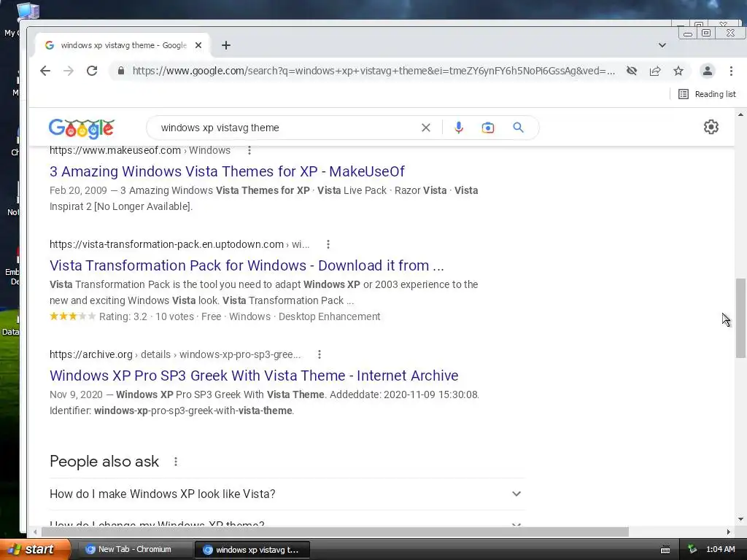Viewport: 747px width, 560px height.
Task: Click the third-party cookies blocked eye icon
Action: (632, 71)
